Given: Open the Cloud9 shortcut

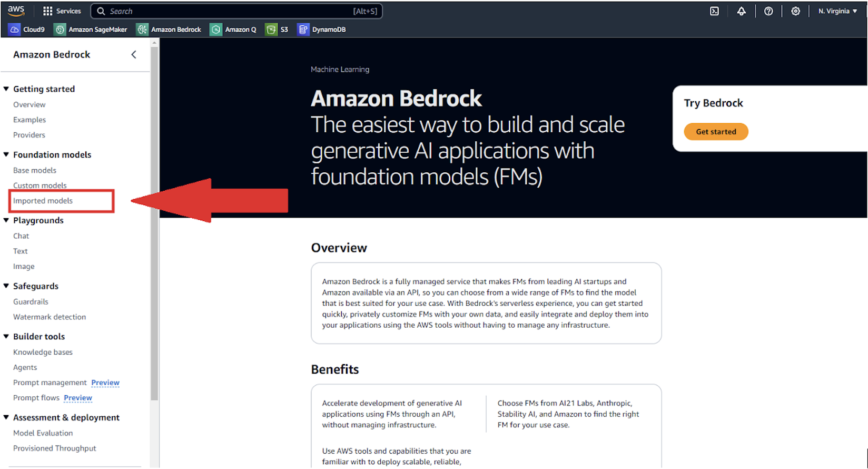Looking at the screenshot, I should (x=27, y=30).
